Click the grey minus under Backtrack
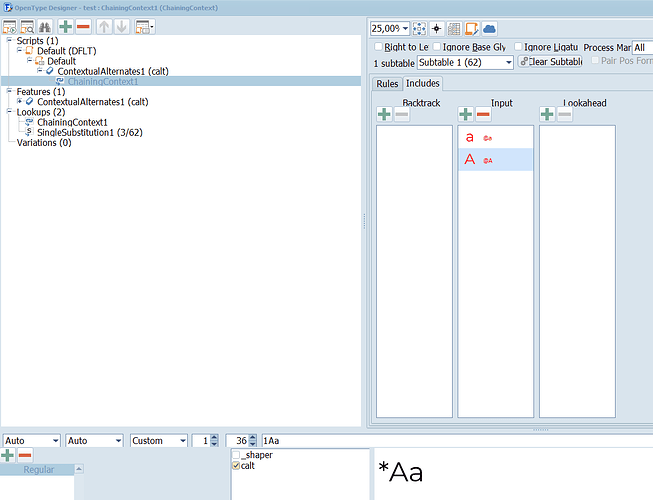This screenshot has height=500, width=653. pyautogui.click(x=402, y=114)
